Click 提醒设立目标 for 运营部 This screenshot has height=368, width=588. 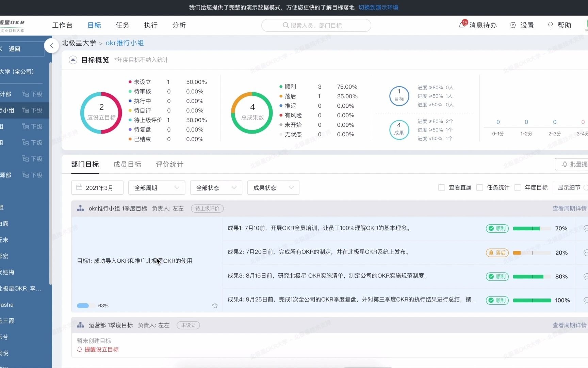[101, 349]
